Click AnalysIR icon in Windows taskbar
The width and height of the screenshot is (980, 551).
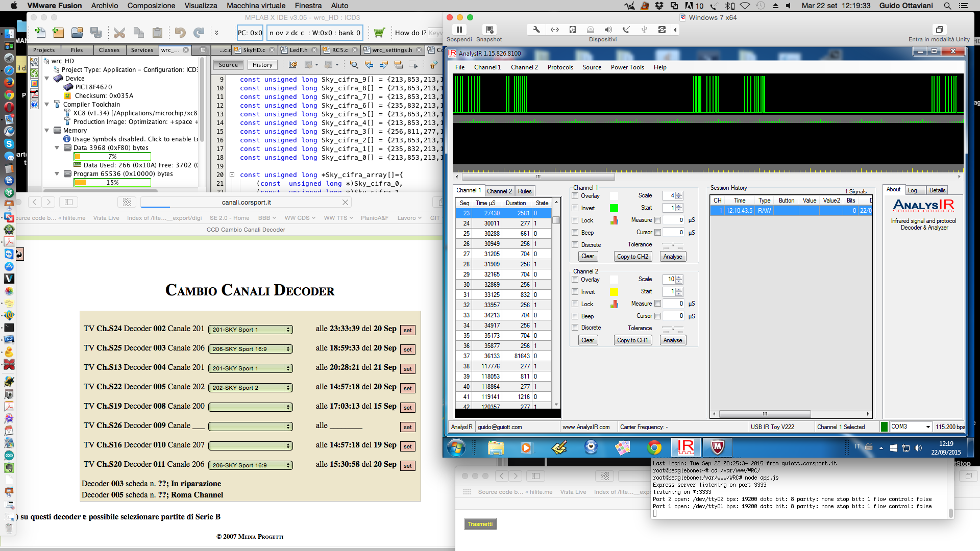point(685,448)
